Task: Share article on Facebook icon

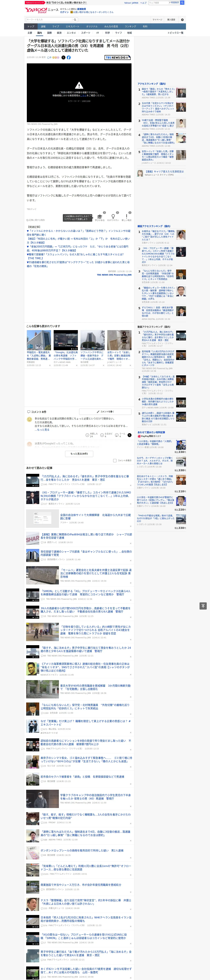Action: [69, 57]
